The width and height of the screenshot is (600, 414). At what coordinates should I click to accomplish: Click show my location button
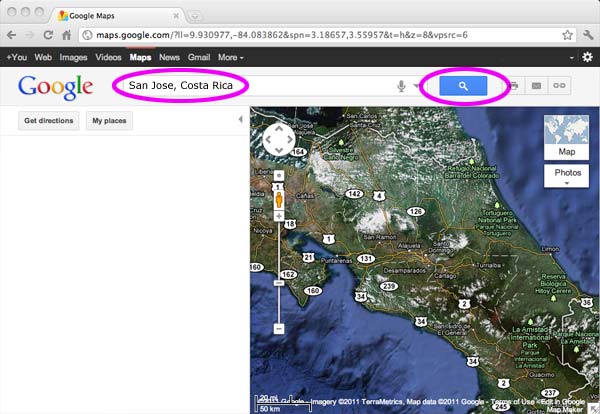[x=279, y=175]
